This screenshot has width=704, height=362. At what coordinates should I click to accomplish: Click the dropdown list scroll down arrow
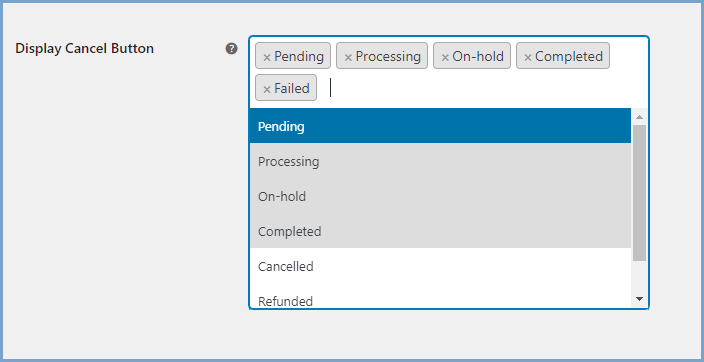(x=639, y=299)
